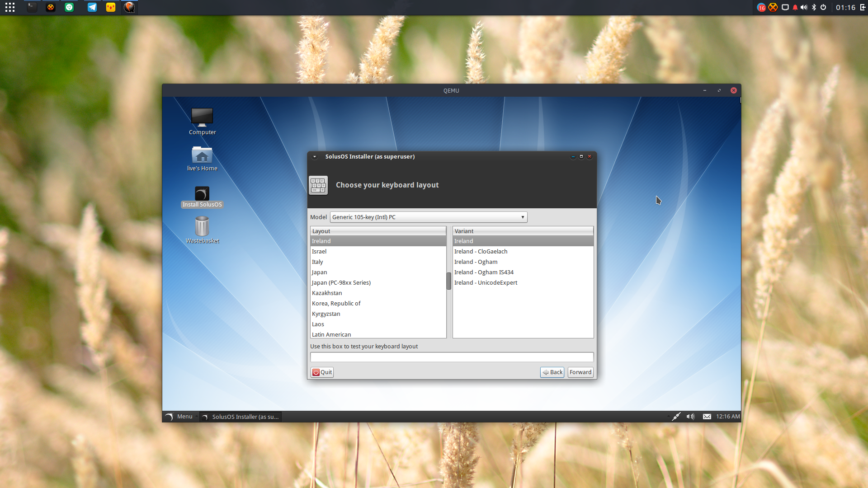Open the yellow app with red diamonds
The width and height of the screenshot is (868, 488).
111,7
